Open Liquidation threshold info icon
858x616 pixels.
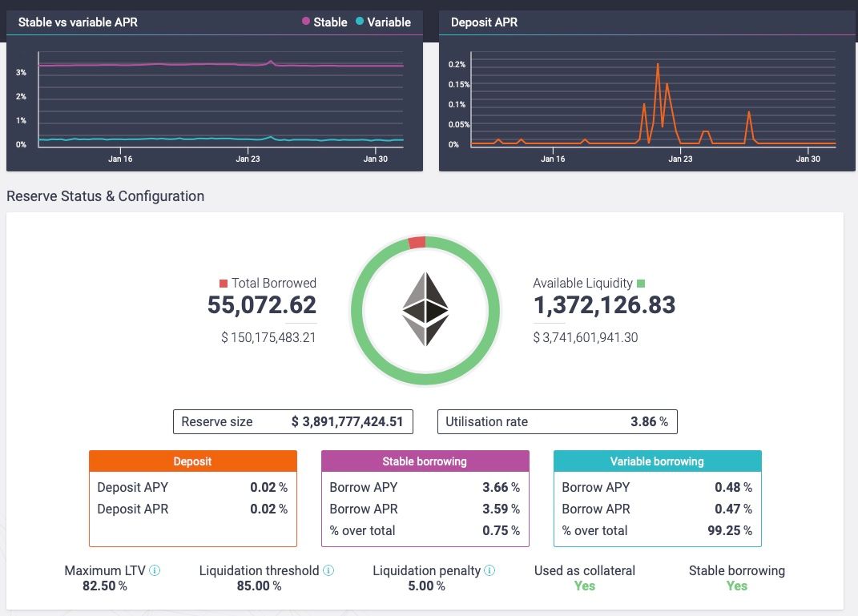[328, 570]
